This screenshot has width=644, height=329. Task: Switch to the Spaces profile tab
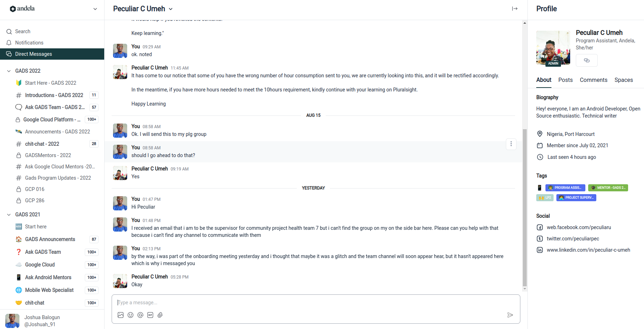click(x=624, y=80)
